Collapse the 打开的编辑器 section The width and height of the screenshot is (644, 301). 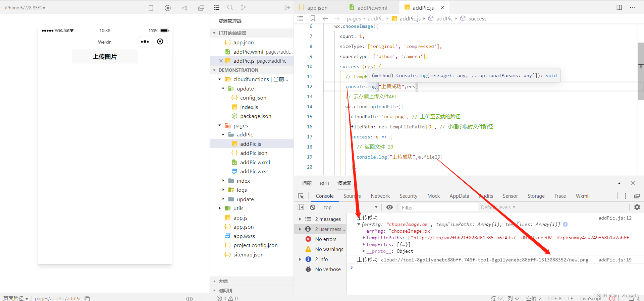tap(214, 33)
